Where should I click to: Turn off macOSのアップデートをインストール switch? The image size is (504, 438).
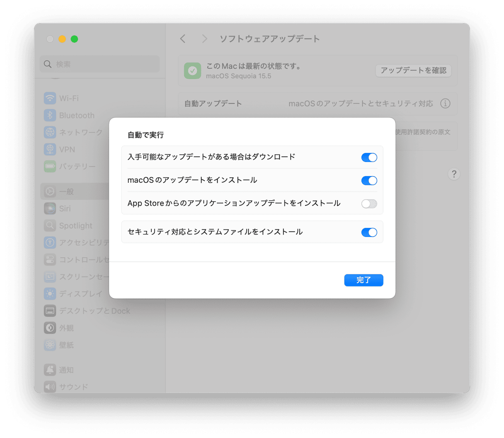pos(369,180)
